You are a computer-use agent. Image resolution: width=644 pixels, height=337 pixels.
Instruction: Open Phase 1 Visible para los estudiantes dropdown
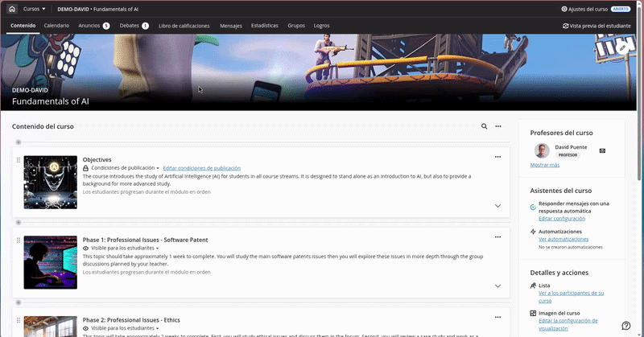[x=125, y=248]
